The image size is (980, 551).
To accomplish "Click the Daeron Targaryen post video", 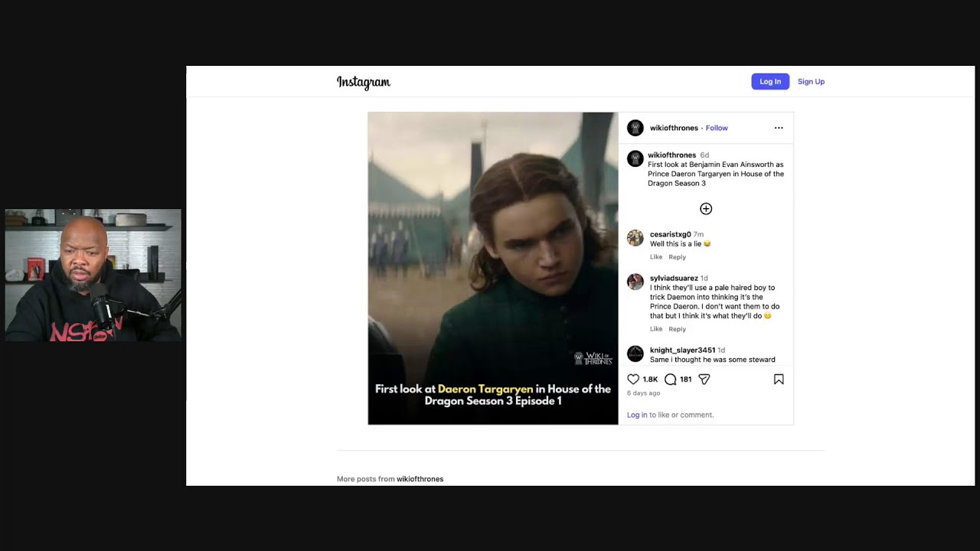I will [x=493, y=269].
